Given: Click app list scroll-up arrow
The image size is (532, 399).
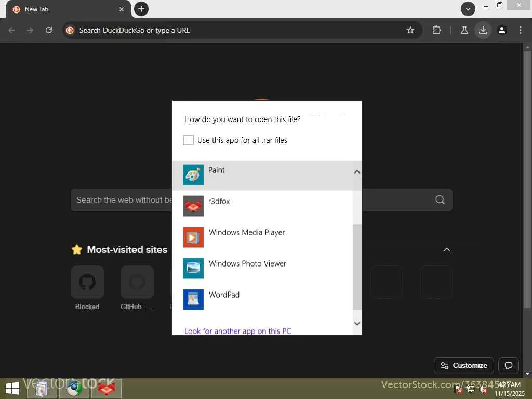Looking at the screenshot, I should tap(357, 172).
